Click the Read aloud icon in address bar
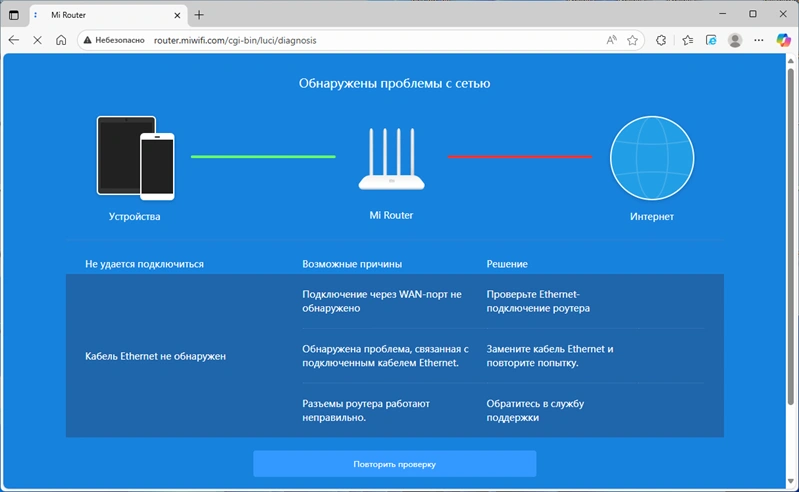Viewport: 800px width, 492px height. pos(611,40)
